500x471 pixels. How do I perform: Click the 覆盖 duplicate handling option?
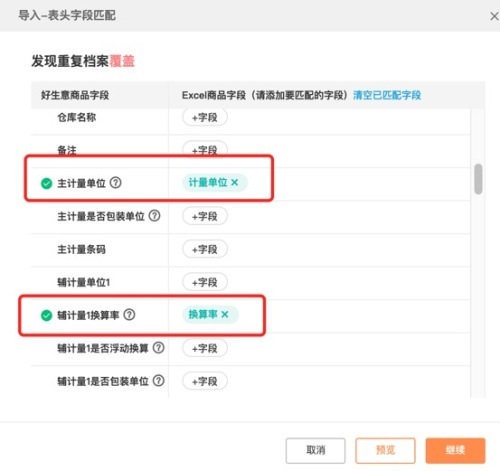coord(122,61)
